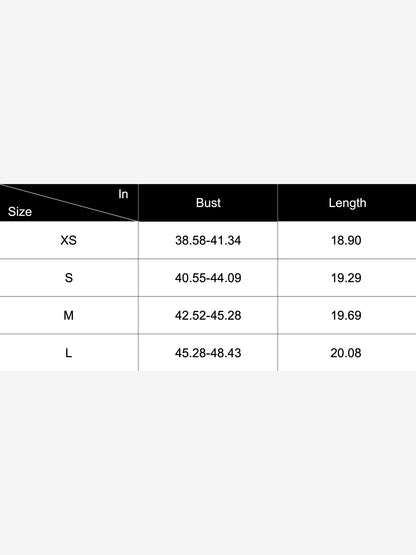
Task: Click the 'In' unit label
Action: (x=123, y=194)
